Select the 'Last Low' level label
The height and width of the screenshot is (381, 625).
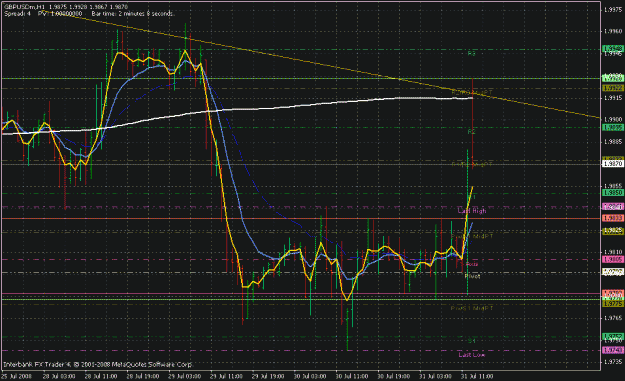[x=472, y=355]
